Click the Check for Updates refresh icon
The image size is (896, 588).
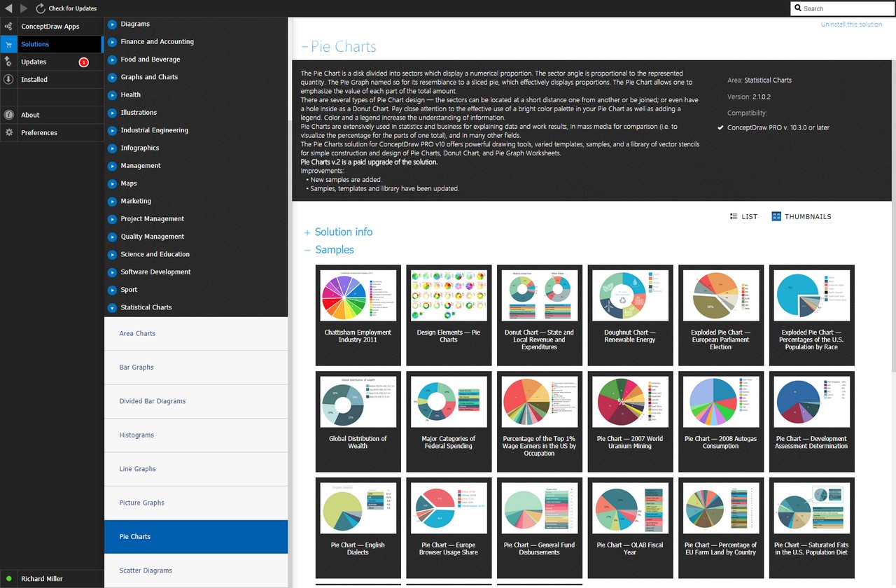41,8
